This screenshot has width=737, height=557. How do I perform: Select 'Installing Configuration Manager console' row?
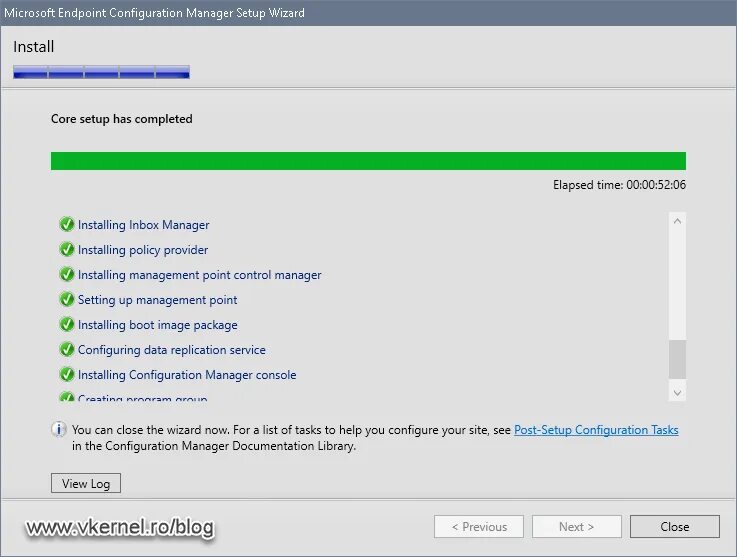187,375
